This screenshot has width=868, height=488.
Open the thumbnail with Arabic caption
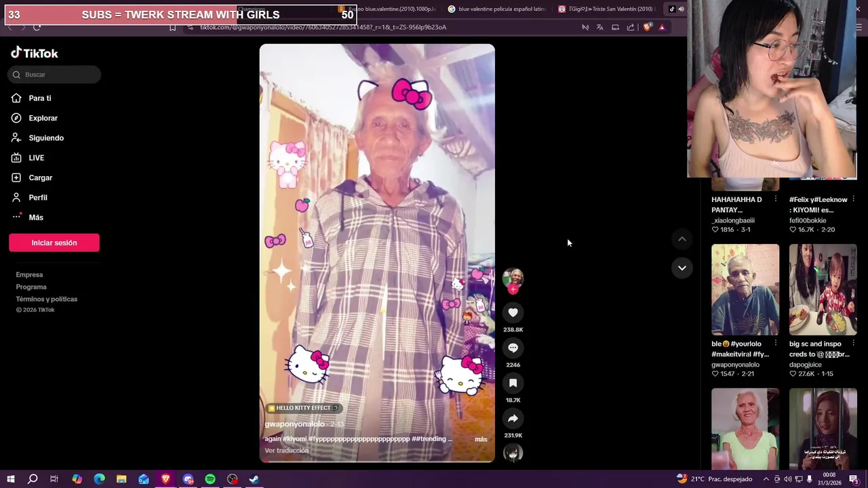(823, 428)
